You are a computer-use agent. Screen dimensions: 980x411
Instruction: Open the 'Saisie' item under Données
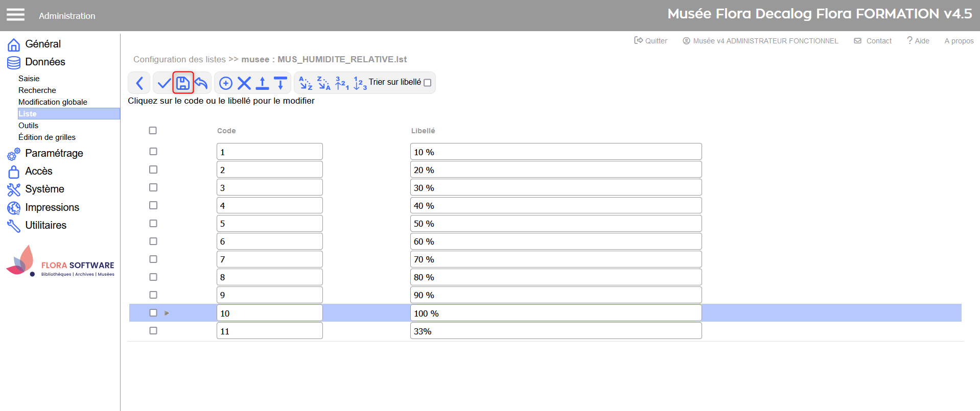coord(29,79)
